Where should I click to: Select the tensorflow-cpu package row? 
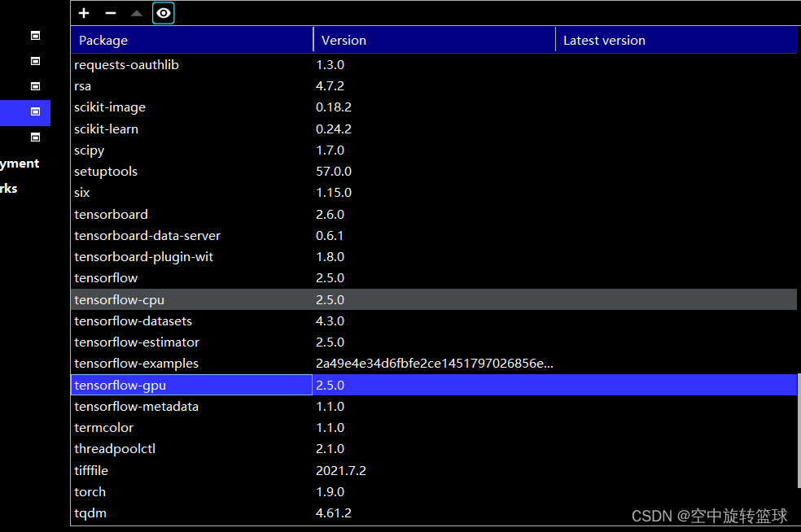pyautogui.click(x=434, y=299)
